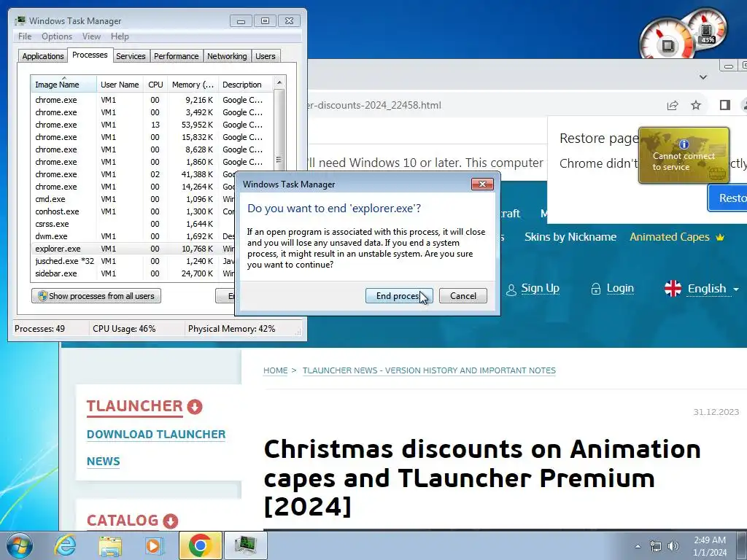Click the network tray icon
Image resolution: width=747 pixels, height=560 pixels.
[x=656, y=545]
